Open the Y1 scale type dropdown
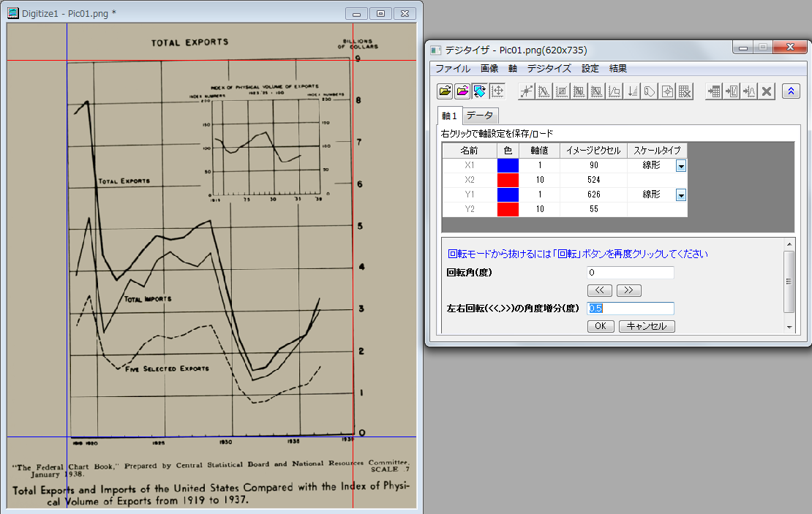 click(x=680, y=195)
